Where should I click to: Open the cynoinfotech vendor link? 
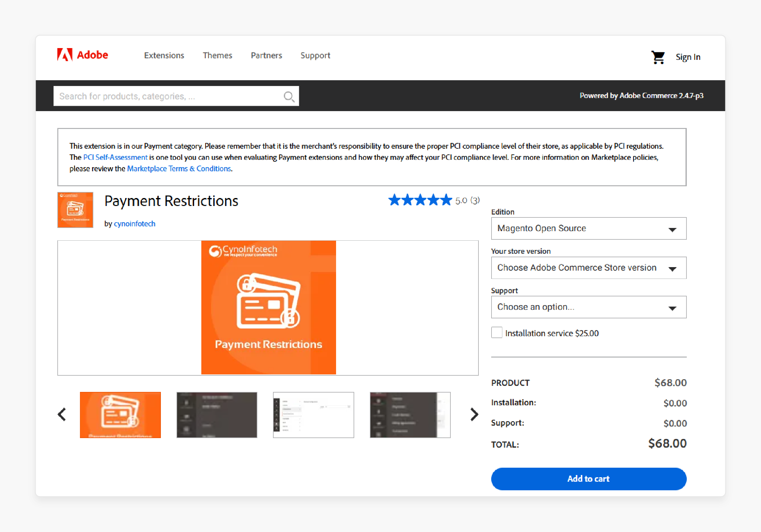point(134,223)
